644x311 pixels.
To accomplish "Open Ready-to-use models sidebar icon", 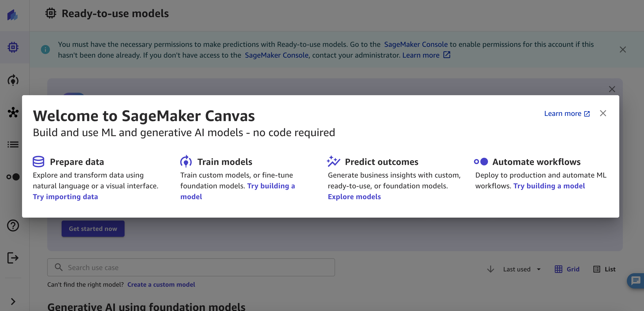I will [13, 47].
